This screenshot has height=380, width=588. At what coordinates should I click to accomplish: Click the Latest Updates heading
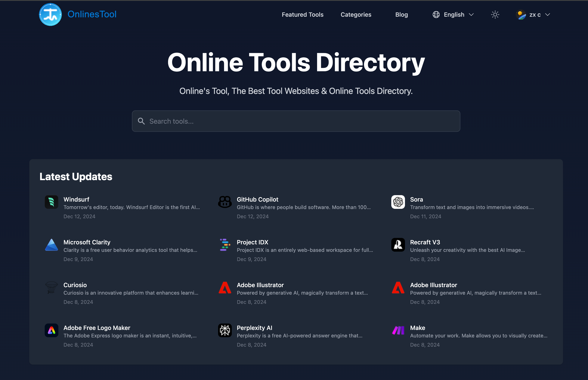pyautogui.click(x=76, y=177)
